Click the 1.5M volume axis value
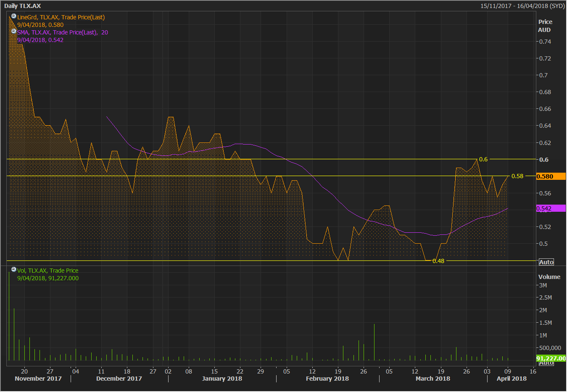The width and height of the screenshot is (567, 392). point(546,323)
